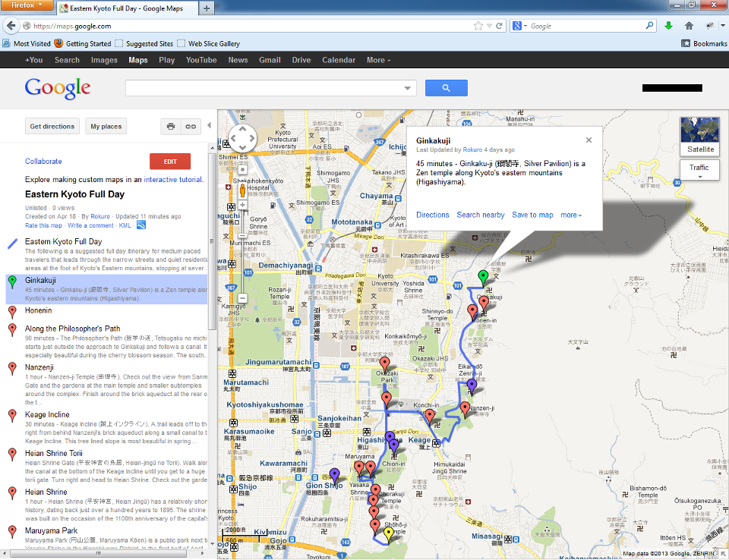Click the purple marker near Eikando Zenrin-ji
The image size is (729, 560).
tap(472, 385)
